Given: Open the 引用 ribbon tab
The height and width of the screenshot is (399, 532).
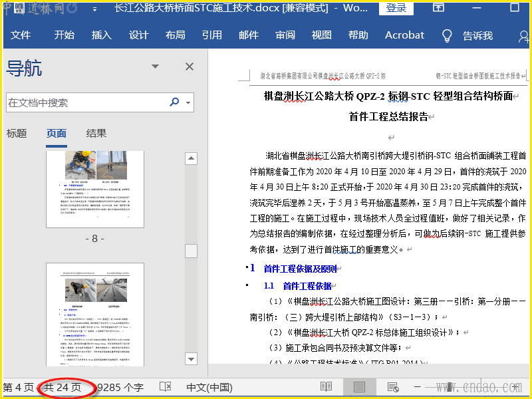Looking at the screenshot, I should coord(211,35).
